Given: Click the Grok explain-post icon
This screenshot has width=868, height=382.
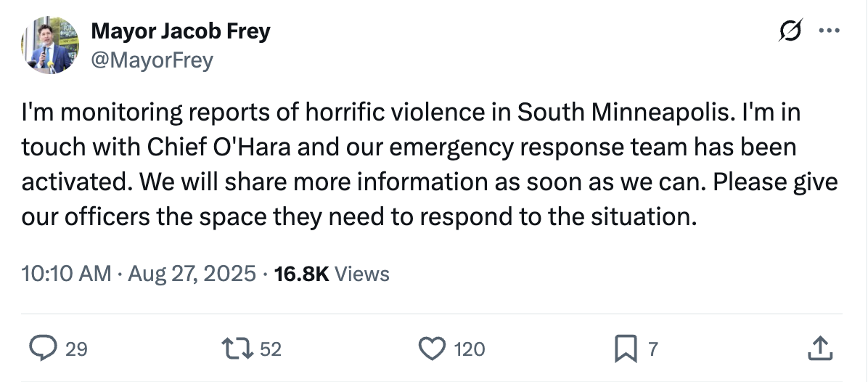Looking at the screenshot, I should tap(790, 31).
